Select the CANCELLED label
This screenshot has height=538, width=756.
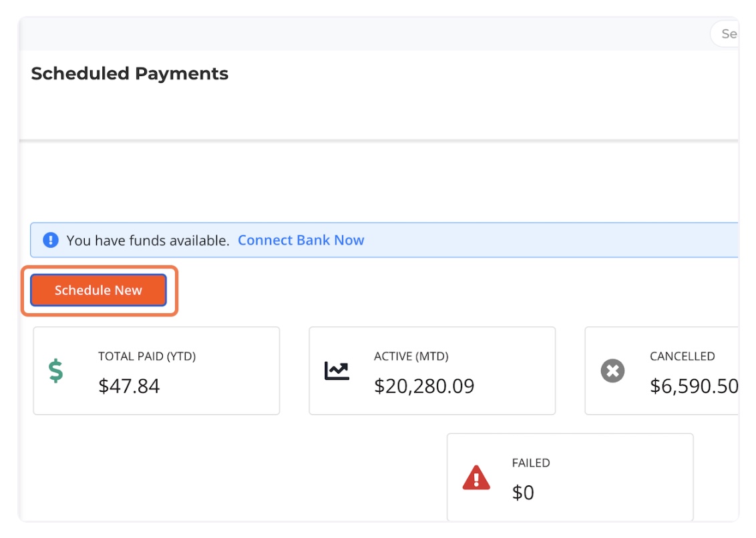(682, 356)
